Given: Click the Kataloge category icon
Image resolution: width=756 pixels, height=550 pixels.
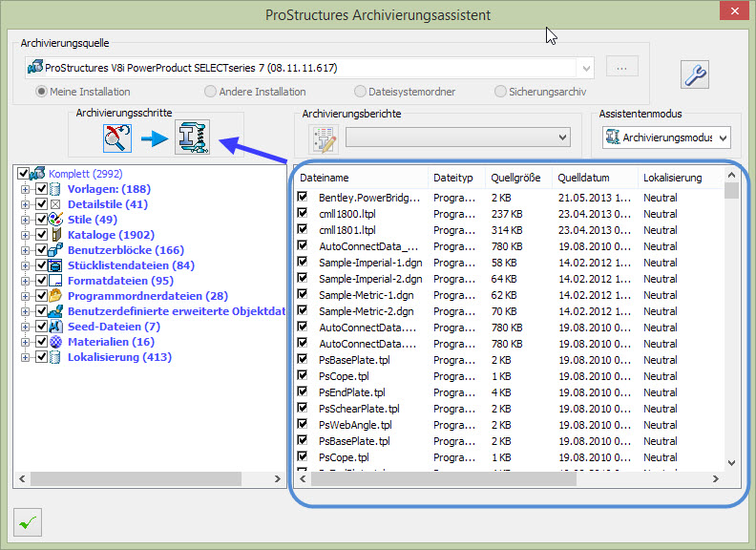Looking at the screenshot, I should (x=56, y=235).
